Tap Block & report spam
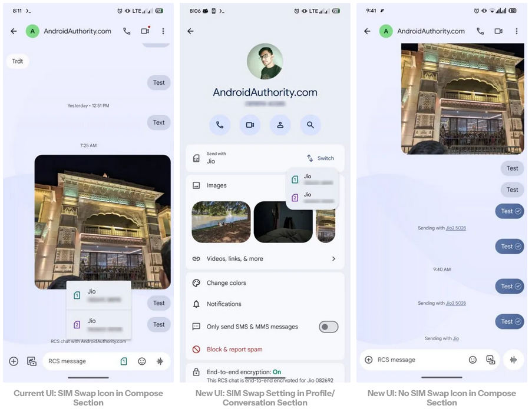The width and height of the screenshot is (532, 409). (x=265, y=350)
